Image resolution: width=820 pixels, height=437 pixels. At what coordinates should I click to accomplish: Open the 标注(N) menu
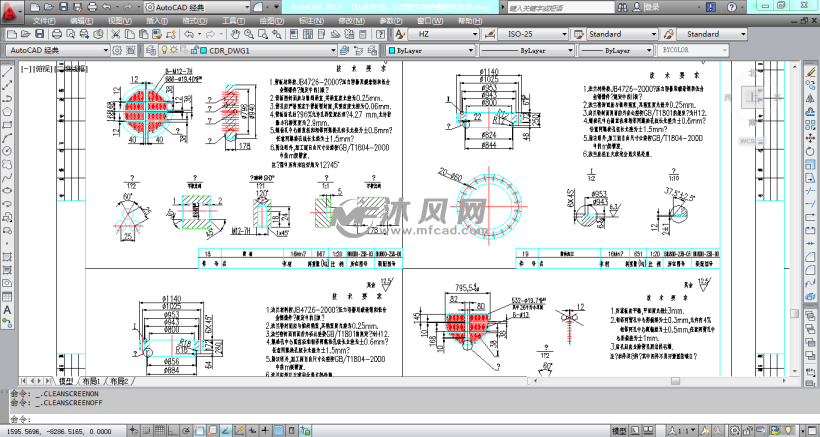click(311, 21)
